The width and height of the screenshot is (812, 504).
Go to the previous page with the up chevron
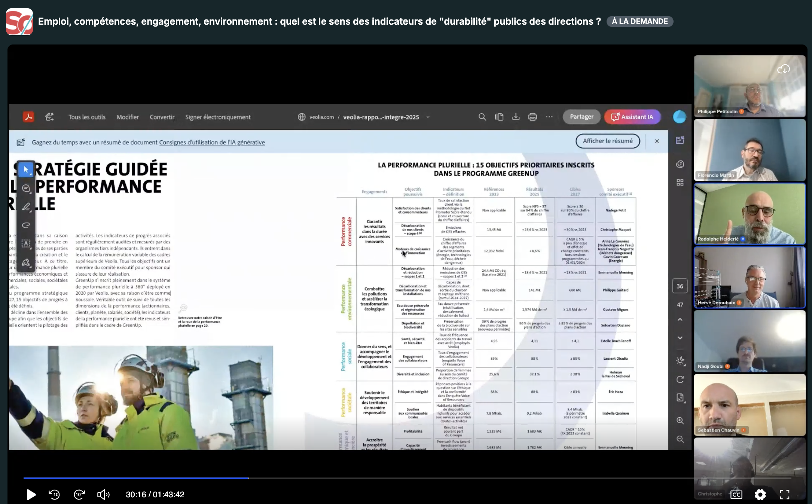click(x=680, y=320)
